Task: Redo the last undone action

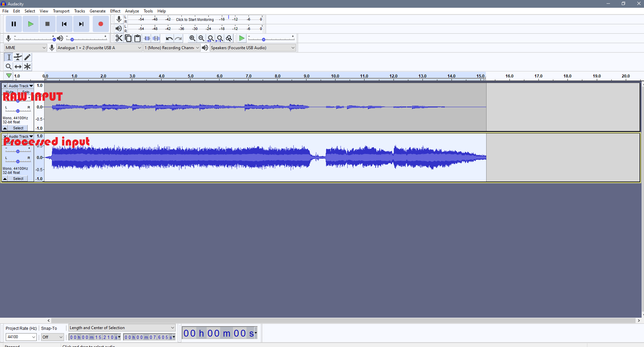Action: point(178,38)
